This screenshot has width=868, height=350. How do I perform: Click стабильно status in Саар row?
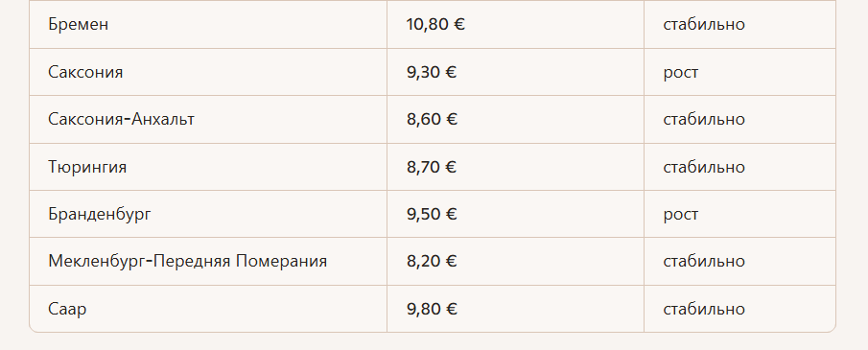pos(704,309)
